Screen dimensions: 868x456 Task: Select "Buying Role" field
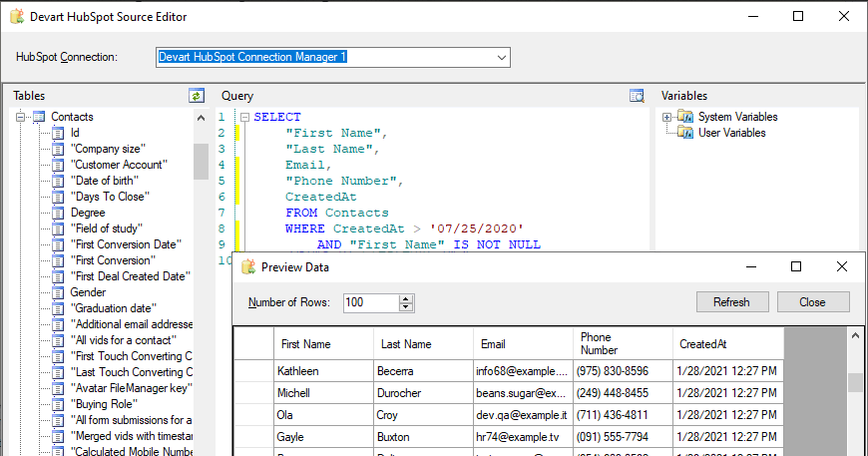tap(104, 404)
